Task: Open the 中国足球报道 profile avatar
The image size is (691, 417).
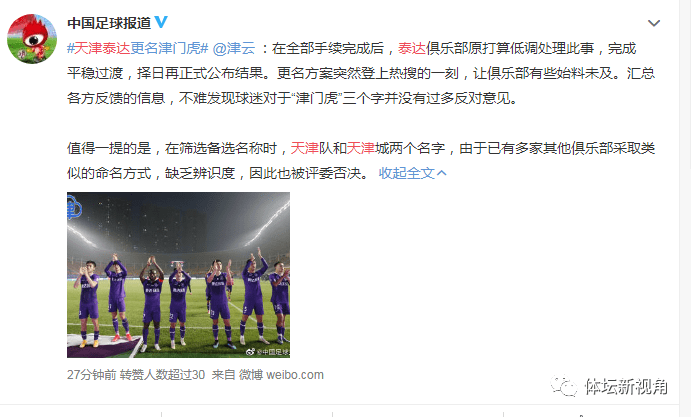Action: click(32, 39)
